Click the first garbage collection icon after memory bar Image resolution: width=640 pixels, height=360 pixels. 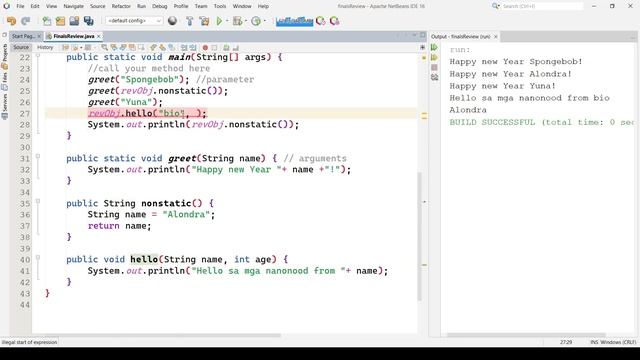point(320,21)
